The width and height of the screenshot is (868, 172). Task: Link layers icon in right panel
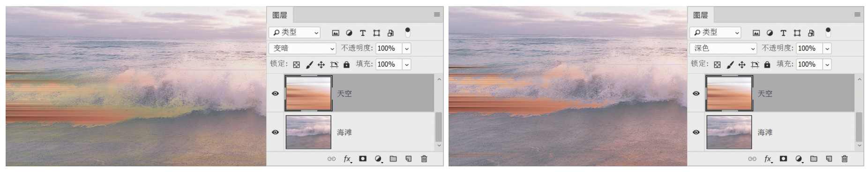pos(752,159)
